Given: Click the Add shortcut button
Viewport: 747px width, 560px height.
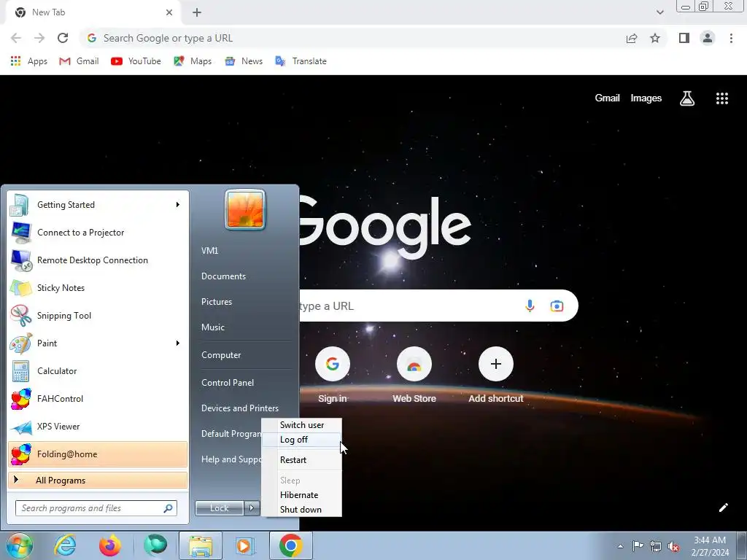Looking at the screenshot, I should coord(496,376).
